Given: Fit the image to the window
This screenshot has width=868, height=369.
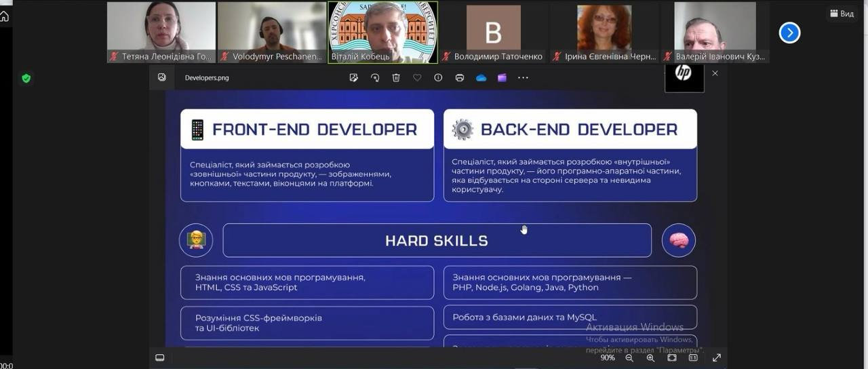Looking at the screenshot, I should [x=671, y=357].
